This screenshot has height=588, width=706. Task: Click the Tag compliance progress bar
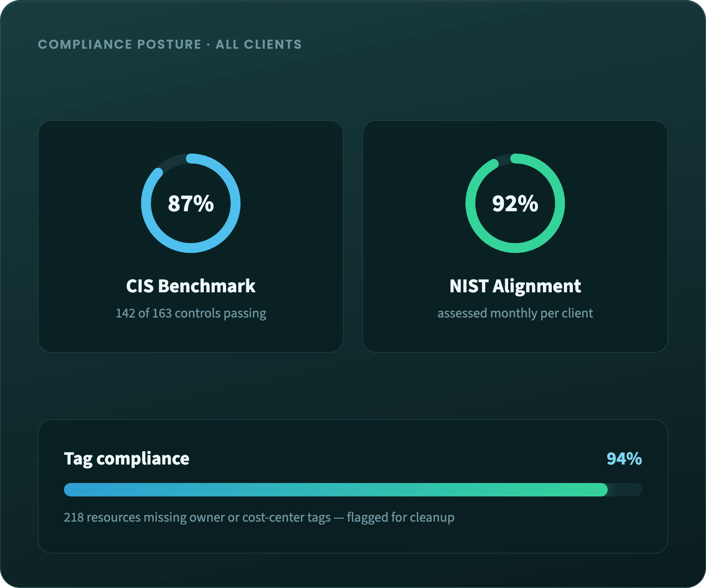point(353,490)
